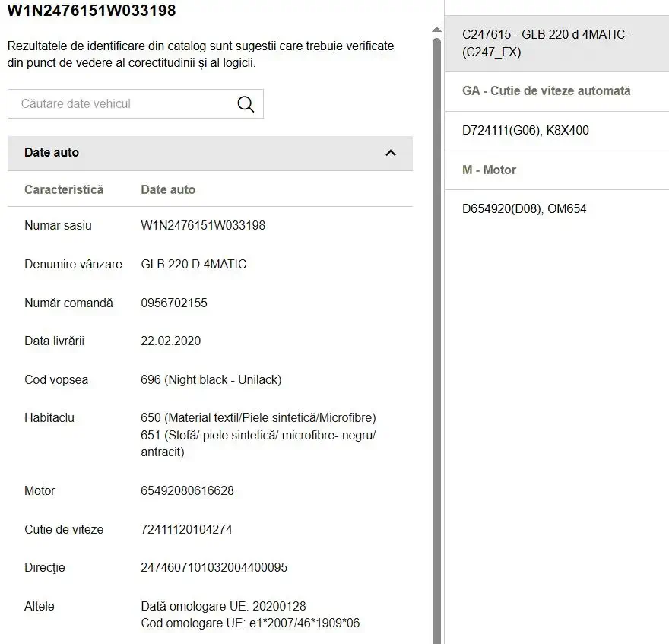Click the Date auto column header in table

168,189
